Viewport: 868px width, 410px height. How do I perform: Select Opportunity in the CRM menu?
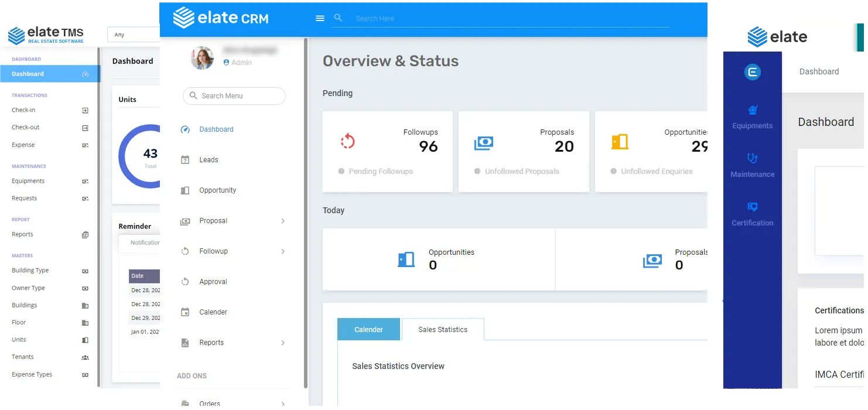tap(218, 190)
